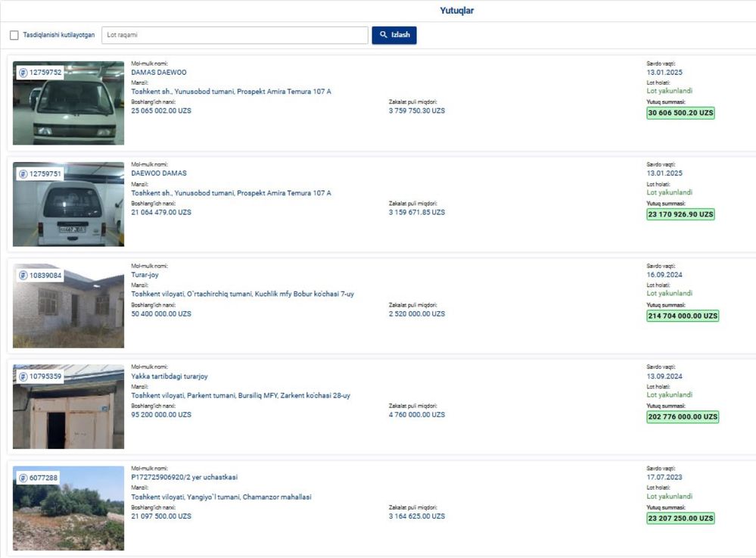Click Parkent tumani Bursiliq MFY address
The image size is (756, 558).
point(241,395)
